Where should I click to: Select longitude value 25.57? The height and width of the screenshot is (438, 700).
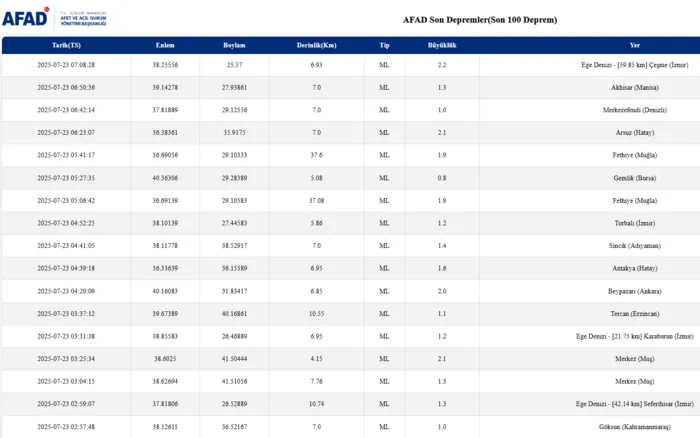coord(234,65)
